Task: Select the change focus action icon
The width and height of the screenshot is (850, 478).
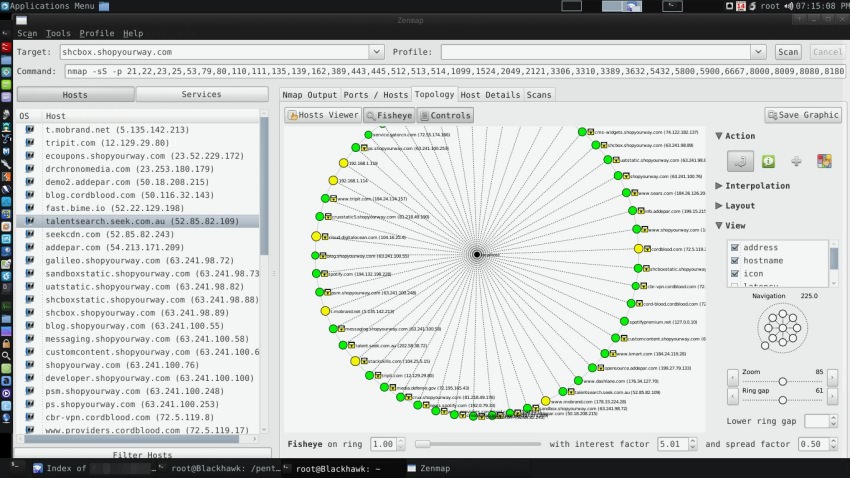Action: coord(739,160)
